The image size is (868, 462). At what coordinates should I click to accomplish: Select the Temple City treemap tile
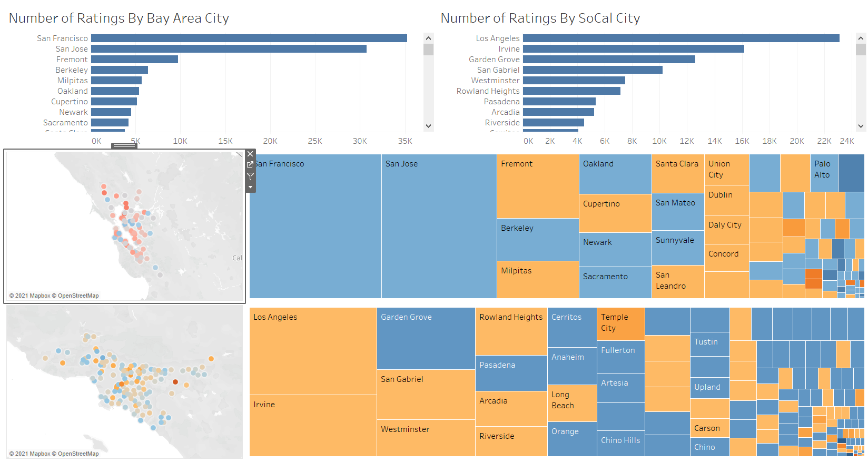click(x=620, y=323)
